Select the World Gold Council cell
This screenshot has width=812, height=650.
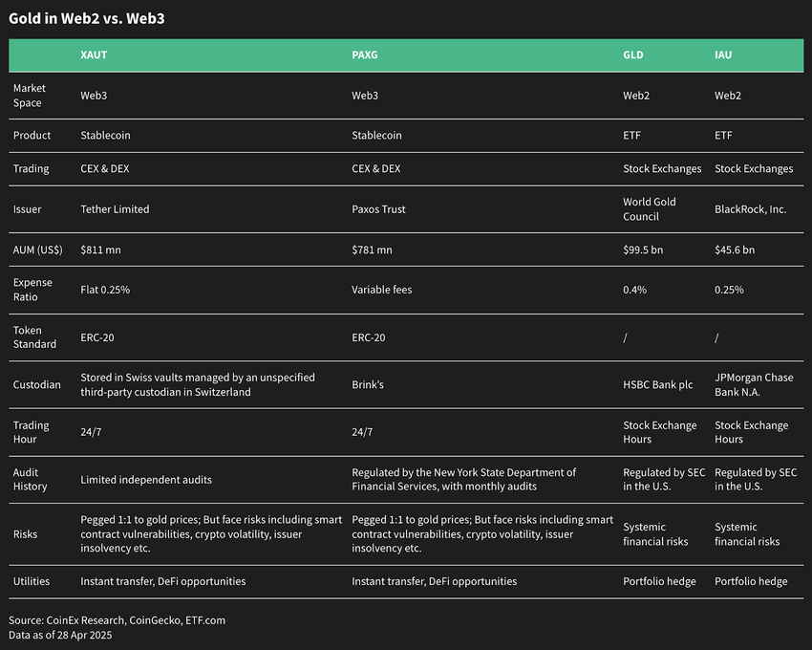coord(650,209)
